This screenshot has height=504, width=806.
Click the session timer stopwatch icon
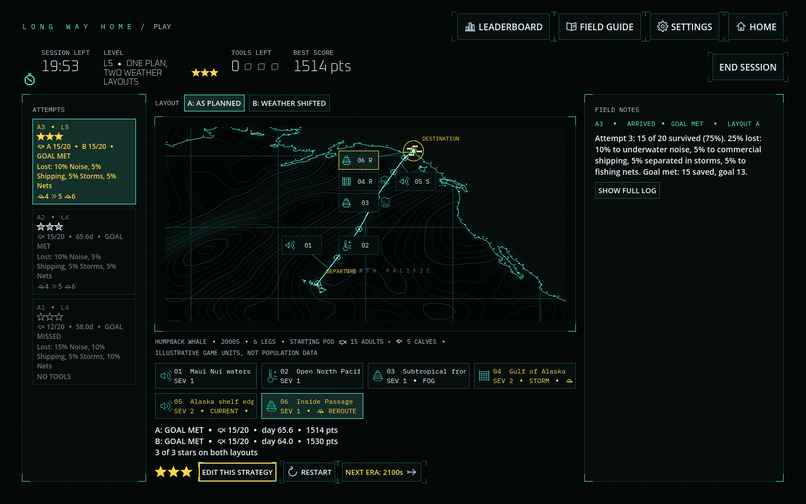click(30, 79)
